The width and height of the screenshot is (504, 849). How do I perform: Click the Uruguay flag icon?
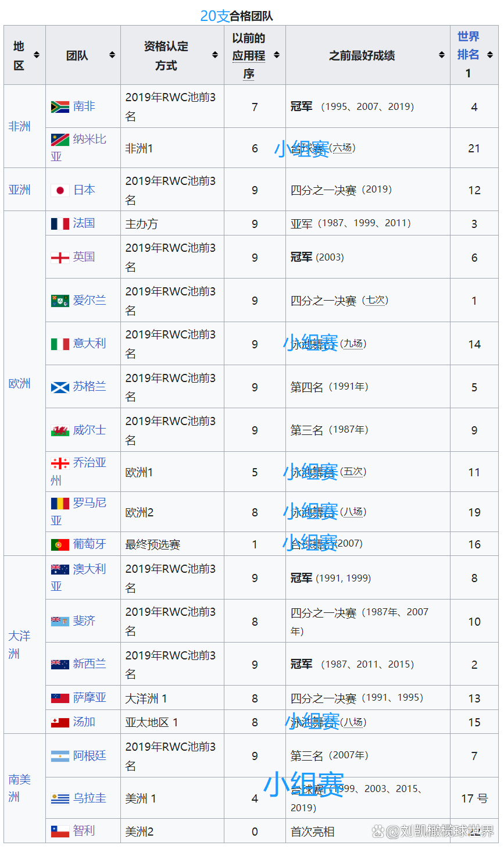click(x=60, y=799)
